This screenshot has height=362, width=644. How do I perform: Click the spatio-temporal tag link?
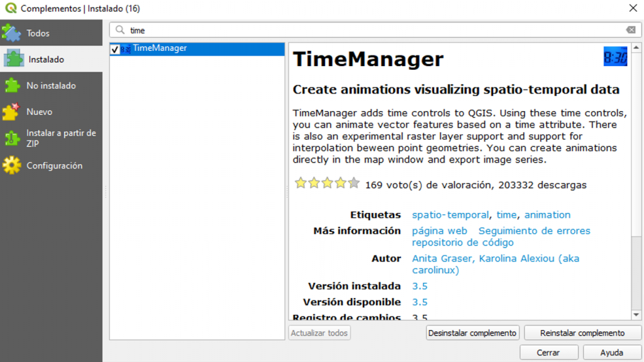[x=450, y=215]
